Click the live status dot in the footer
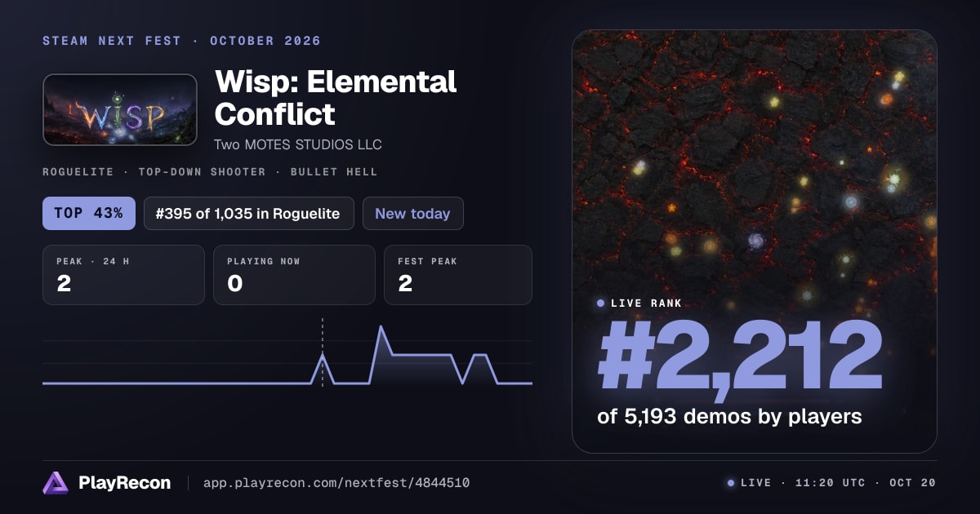Viewport: 980px width, 514px height. [x=731, y=483]
